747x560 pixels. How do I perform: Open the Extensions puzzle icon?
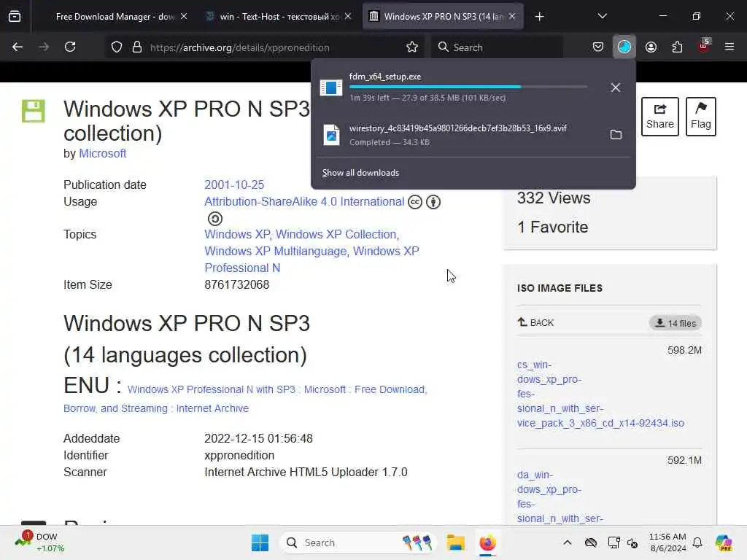[677, 47]
